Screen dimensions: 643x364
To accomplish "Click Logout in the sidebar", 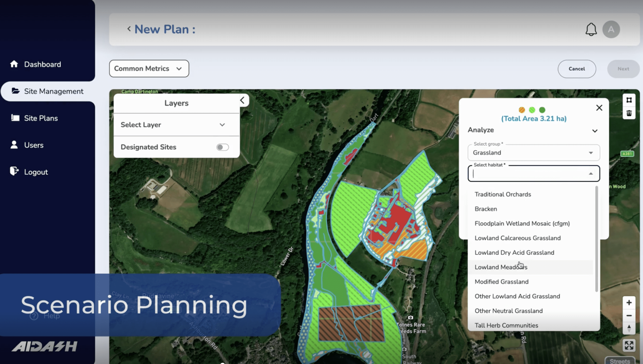I will 36,172.
